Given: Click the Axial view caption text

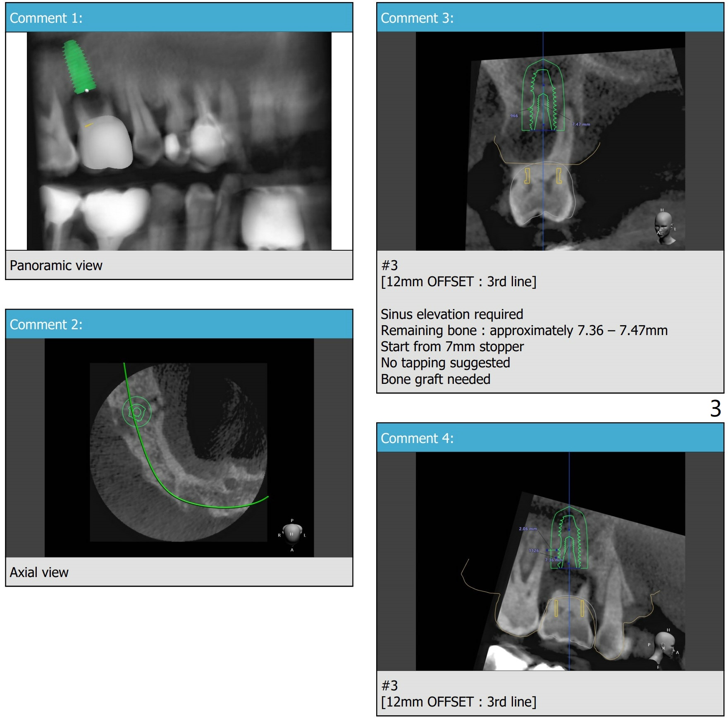Looking at the screenshot, I should 39,572.
